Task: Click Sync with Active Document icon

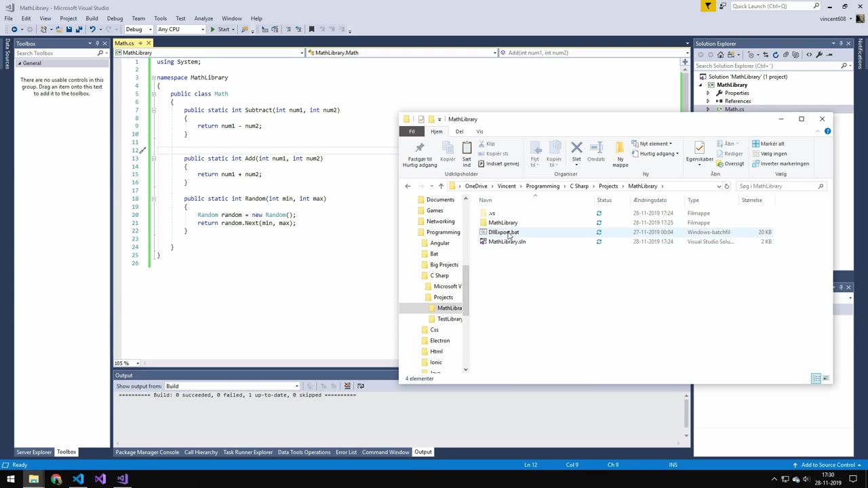Action: click(x=766, y=55)
